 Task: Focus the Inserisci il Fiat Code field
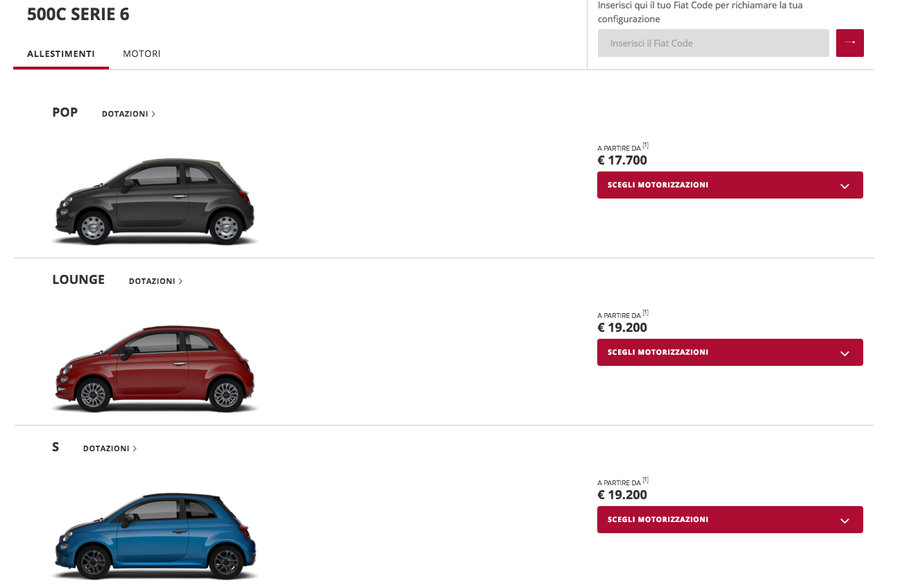pyautogui.click(x=713, y=43)
